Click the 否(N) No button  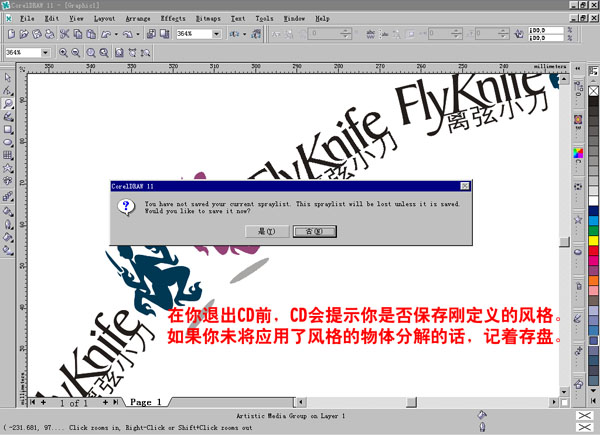[315, 231]
